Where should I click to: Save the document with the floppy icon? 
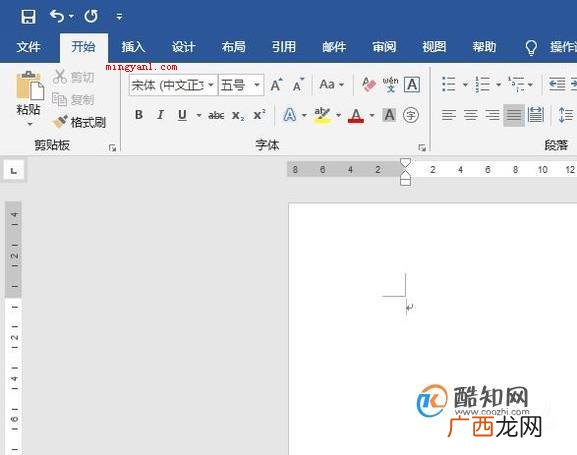pyautogui.click(x=28, y=16)
